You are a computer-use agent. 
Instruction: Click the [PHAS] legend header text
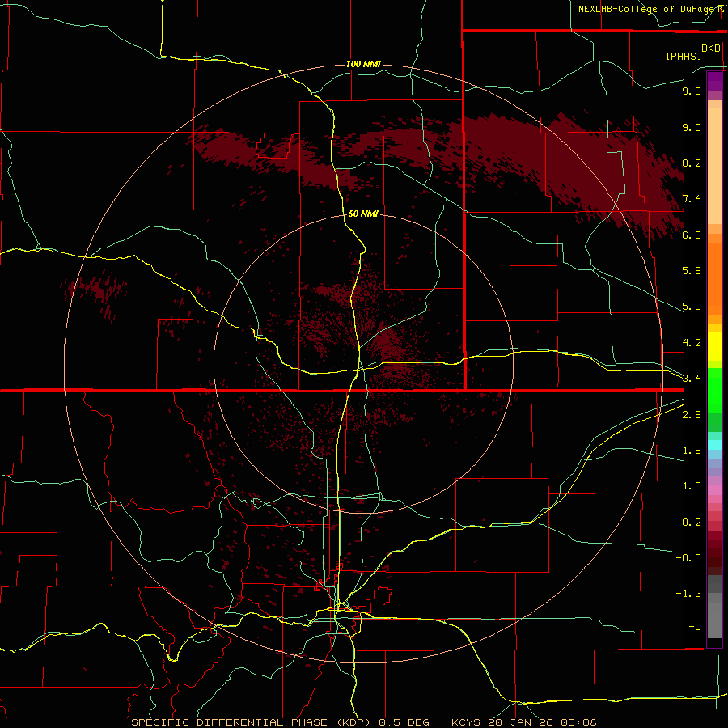[684, 56]
